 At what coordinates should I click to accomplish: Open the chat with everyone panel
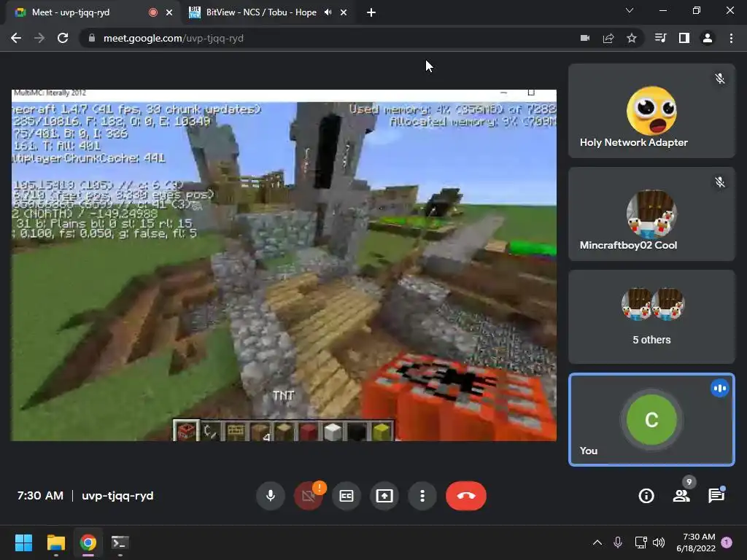(x=716, y=496)
